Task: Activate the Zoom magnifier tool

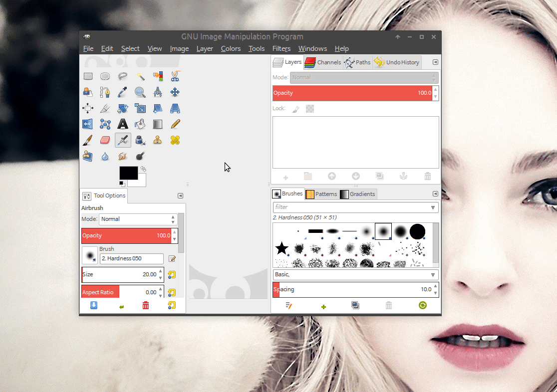Action: click(140, 92)
